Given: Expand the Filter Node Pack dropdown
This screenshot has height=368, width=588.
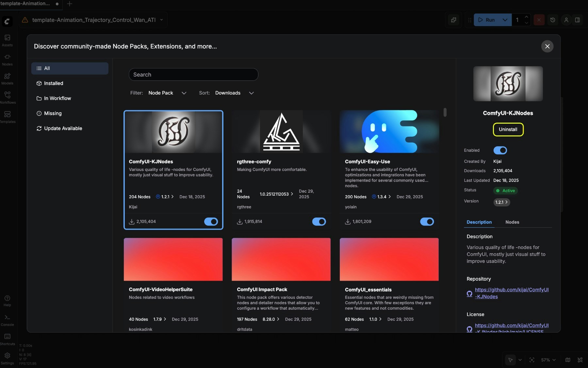Looking at the screenshot, I should [x=167, y=93].
